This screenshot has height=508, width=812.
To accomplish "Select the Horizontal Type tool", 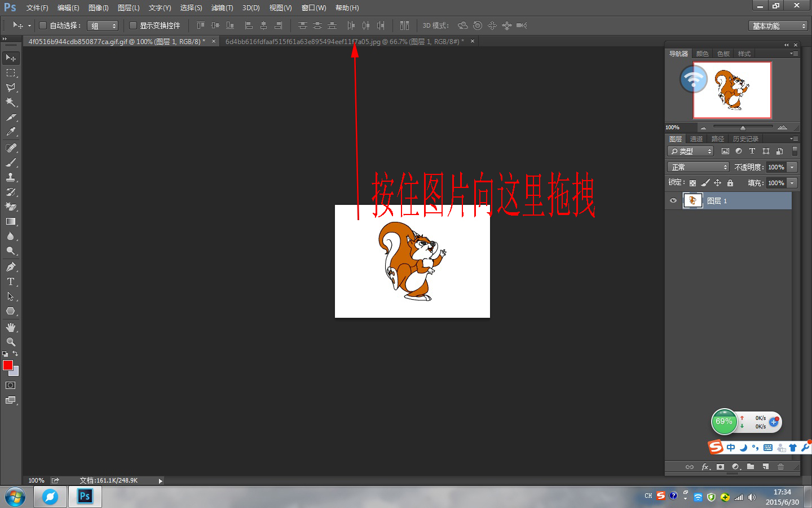I will [x=11, y=282].
